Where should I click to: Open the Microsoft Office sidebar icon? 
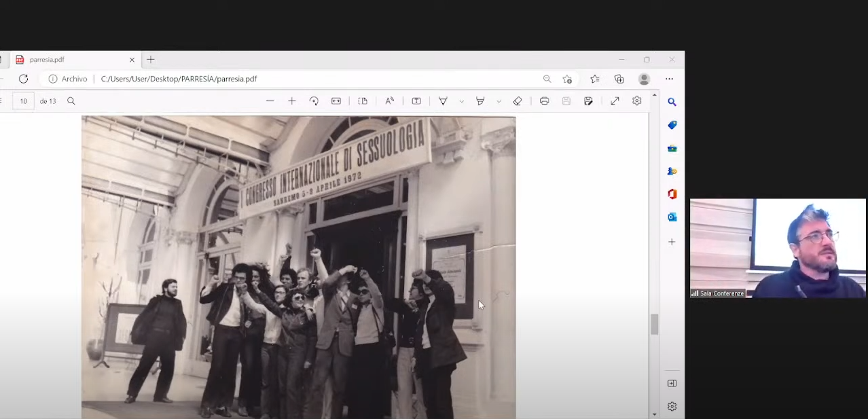[672, 194]
